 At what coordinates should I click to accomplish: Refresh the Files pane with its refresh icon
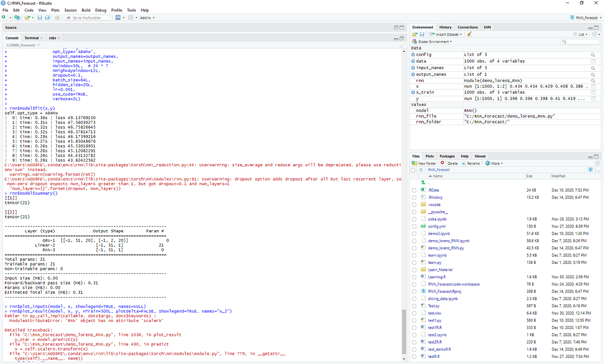pos(597,163)
